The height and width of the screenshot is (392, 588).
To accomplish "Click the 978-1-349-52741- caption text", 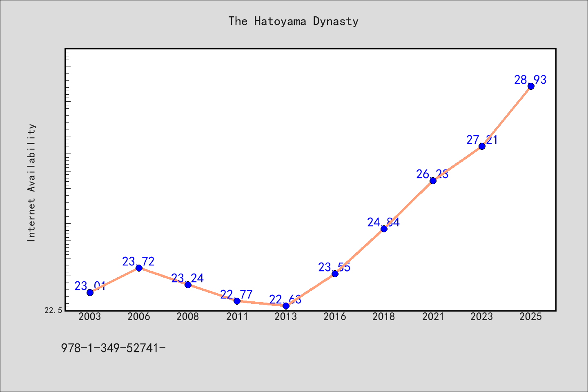I will [x=113, y=348].
